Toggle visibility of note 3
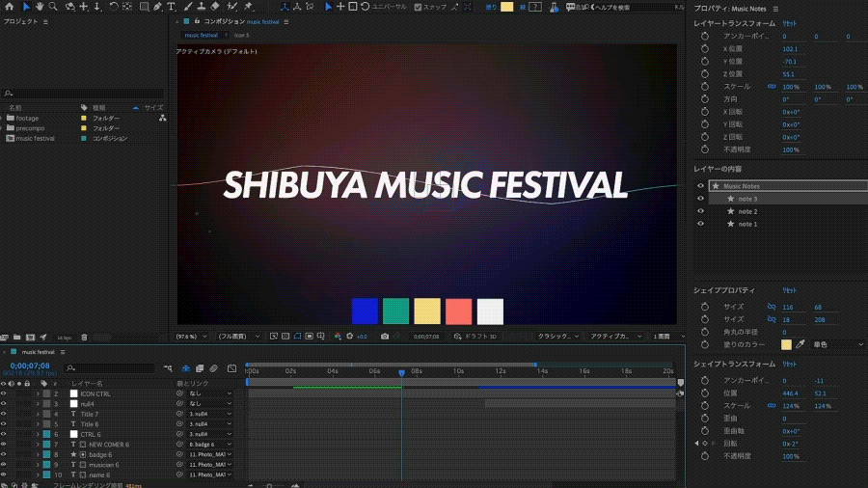The width and height of the screenshot is (868, 488). click(x=701, y=199)
